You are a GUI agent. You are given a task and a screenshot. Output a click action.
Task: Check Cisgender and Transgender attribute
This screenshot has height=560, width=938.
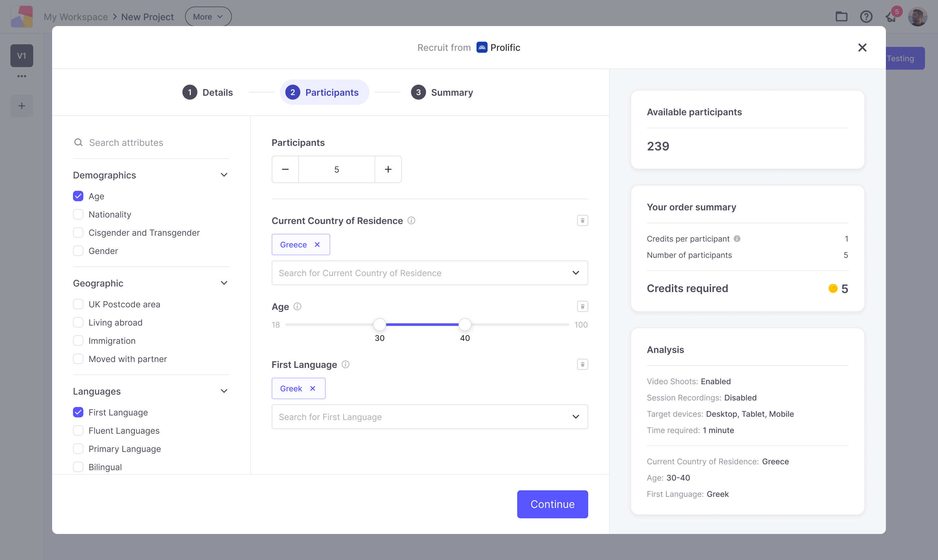(x=78, y=232)
